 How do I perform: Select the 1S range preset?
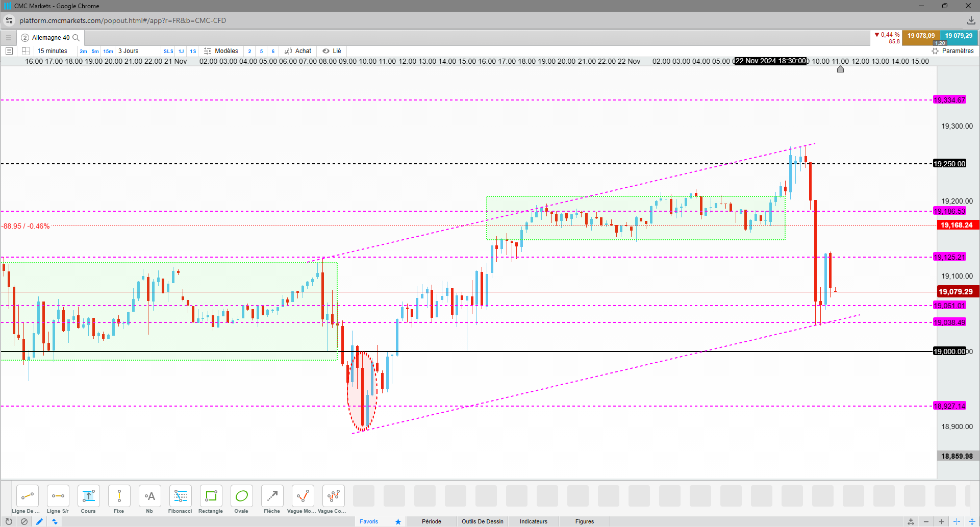[193, 52]
